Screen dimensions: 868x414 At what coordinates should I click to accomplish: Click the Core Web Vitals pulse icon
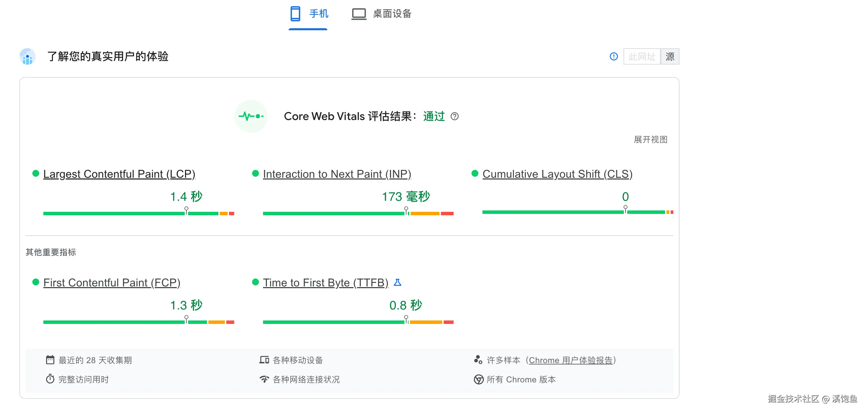pos(251,116)
